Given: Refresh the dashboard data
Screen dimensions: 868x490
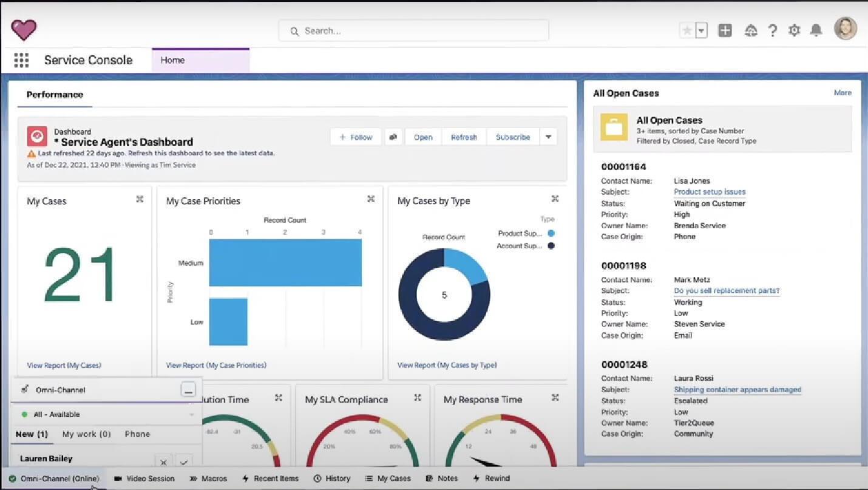Looking at the screenshot, I should [x=464, y=137].
